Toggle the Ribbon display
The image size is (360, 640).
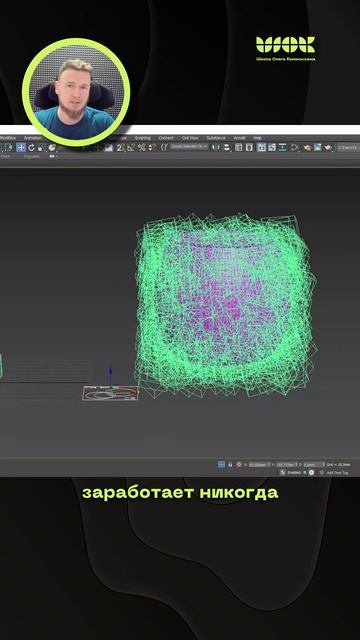tap(262, 148)
